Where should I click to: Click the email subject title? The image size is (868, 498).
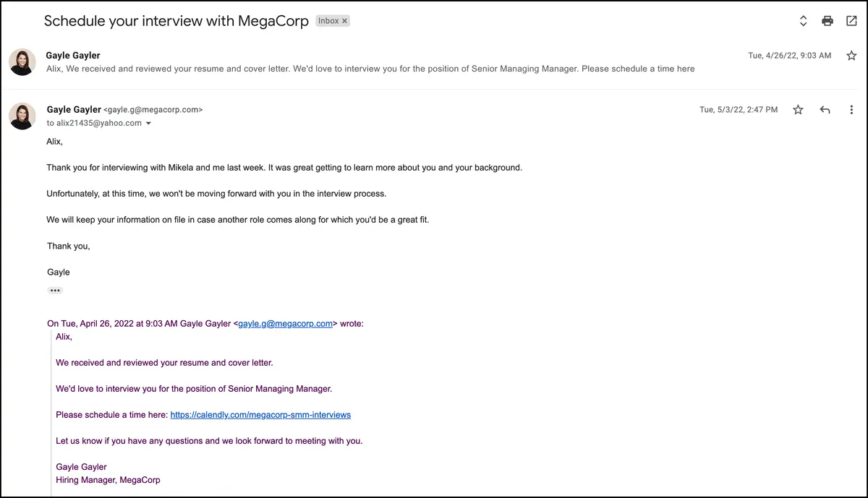click(176, 21)
